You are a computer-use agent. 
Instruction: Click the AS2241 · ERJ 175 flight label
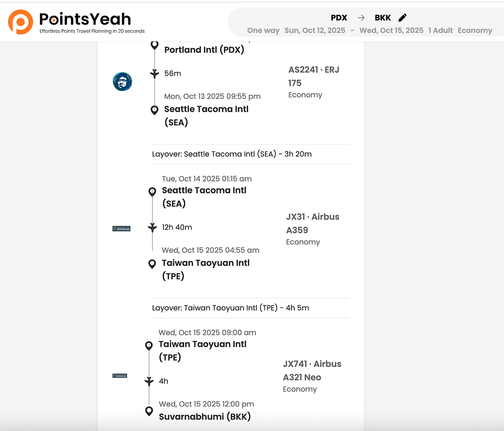pyautogui.click(x=314, y=76)
